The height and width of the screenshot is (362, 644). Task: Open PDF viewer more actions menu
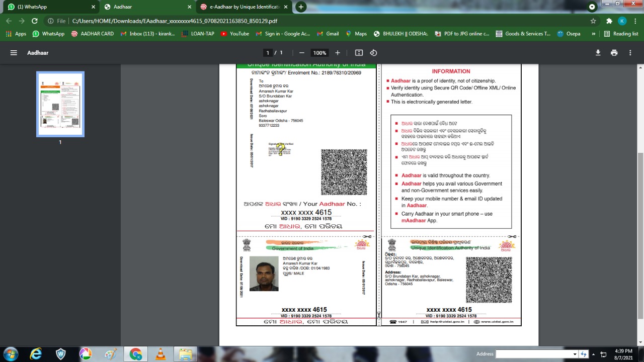(630, 53)
